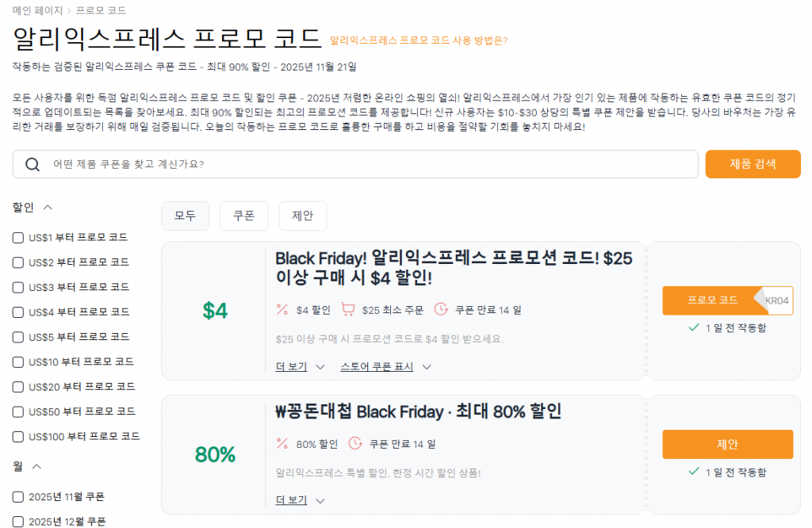The image size is (812, 528).
Task: Click the magnifying glass search icon
Action: (x=32, y=164)
